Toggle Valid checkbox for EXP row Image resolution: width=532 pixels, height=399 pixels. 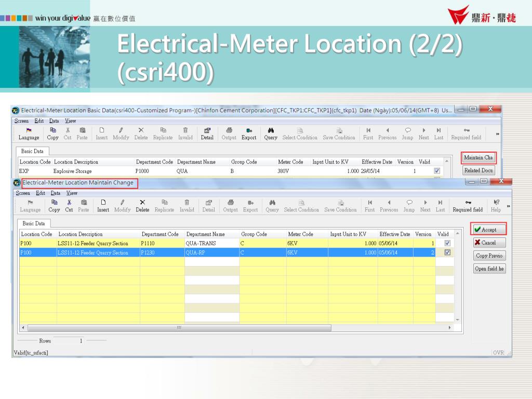point(437,171)
